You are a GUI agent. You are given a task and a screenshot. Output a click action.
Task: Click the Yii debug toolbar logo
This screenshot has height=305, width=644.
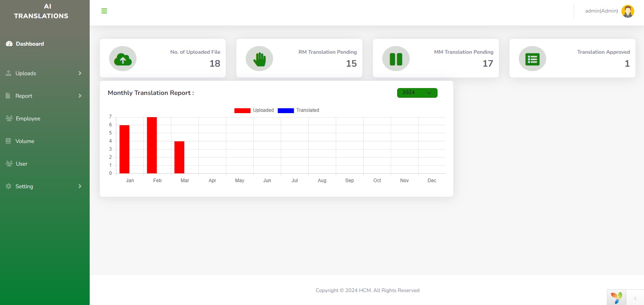coord(617,298)
